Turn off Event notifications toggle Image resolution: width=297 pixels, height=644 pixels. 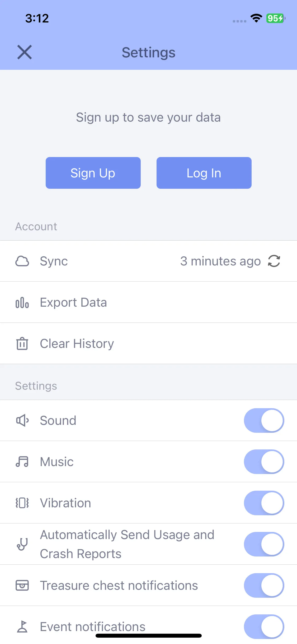coord(264,627)
